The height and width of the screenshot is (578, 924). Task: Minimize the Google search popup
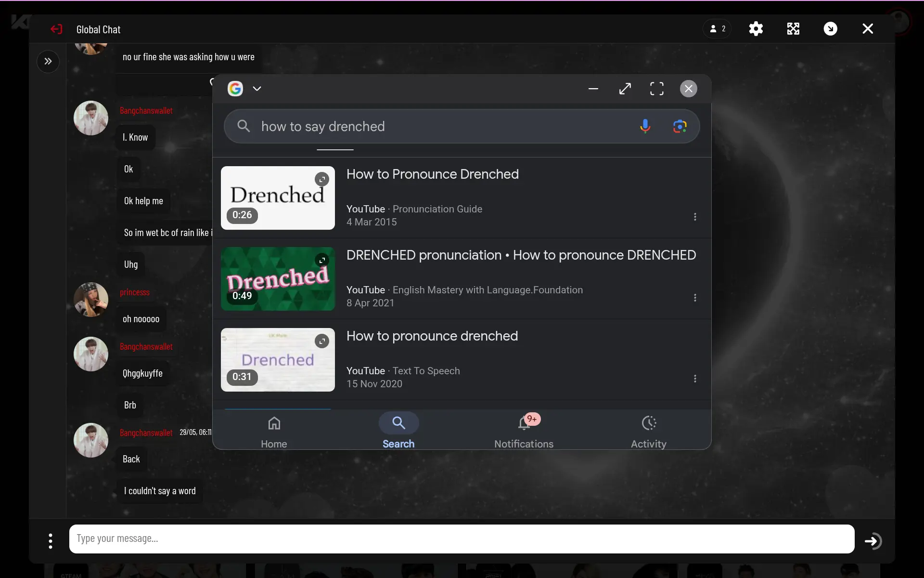coord(593,89)
